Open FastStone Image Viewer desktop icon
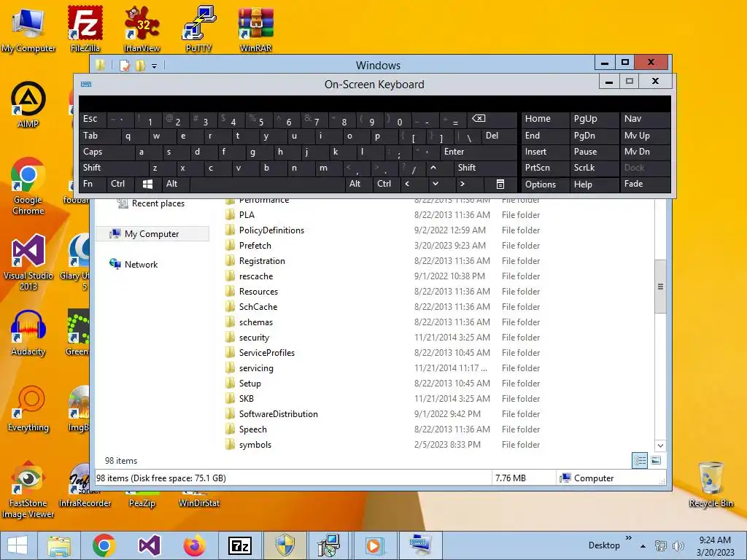The width and height of the screenshot is (747, 560). click(x=28, y=489)
